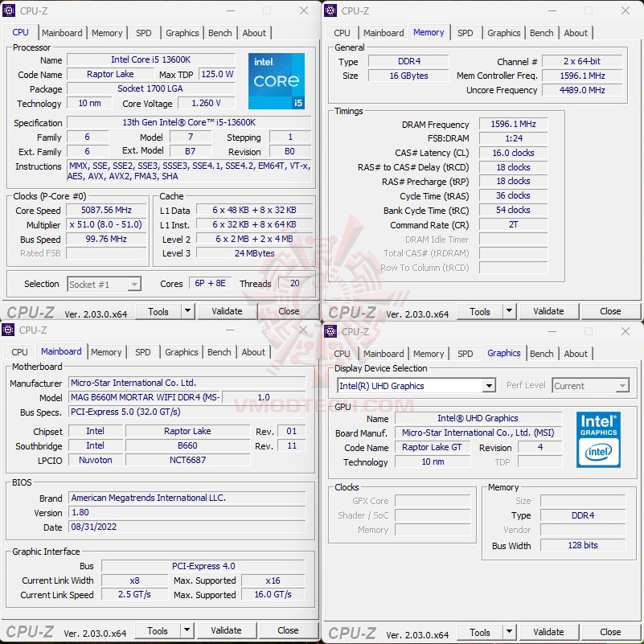Click the CPU-Z app icon in the top-left window title bar
This screenshot has height=644, width=644.
coord(9,10)
